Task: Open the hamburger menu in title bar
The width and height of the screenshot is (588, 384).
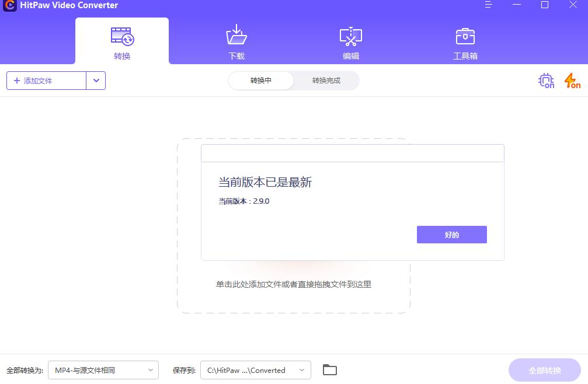Action: click(488, 5)
